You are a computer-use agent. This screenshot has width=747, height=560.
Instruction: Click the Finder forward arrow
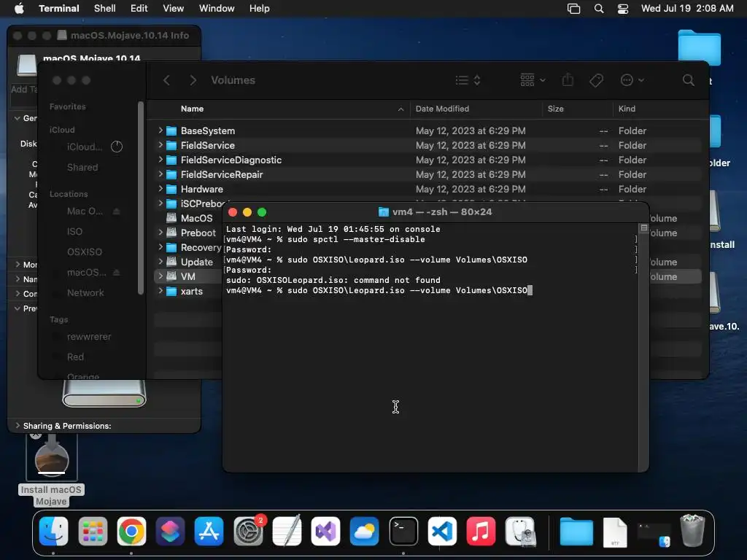click(x=193, y=80)
